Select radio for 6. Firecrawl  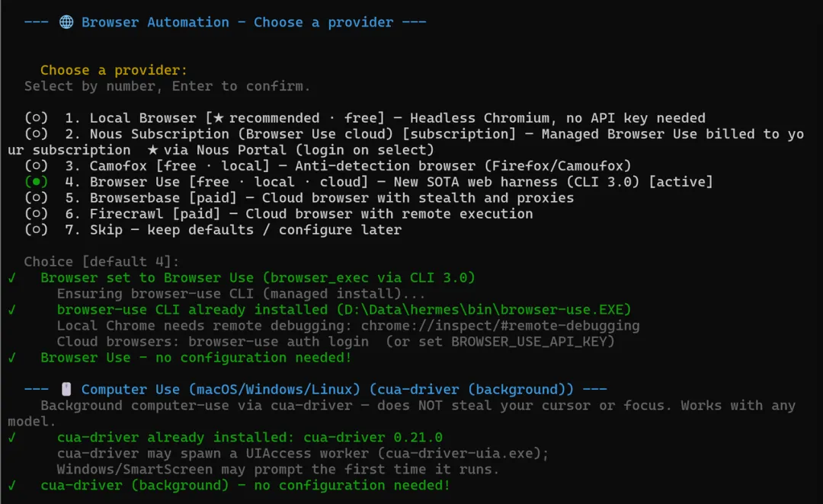37,213
